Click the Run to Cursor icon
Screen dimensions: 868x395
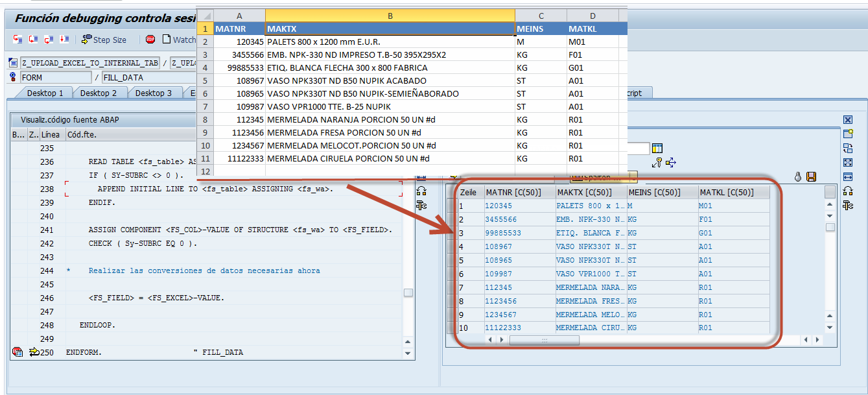[x=64, y=39]
